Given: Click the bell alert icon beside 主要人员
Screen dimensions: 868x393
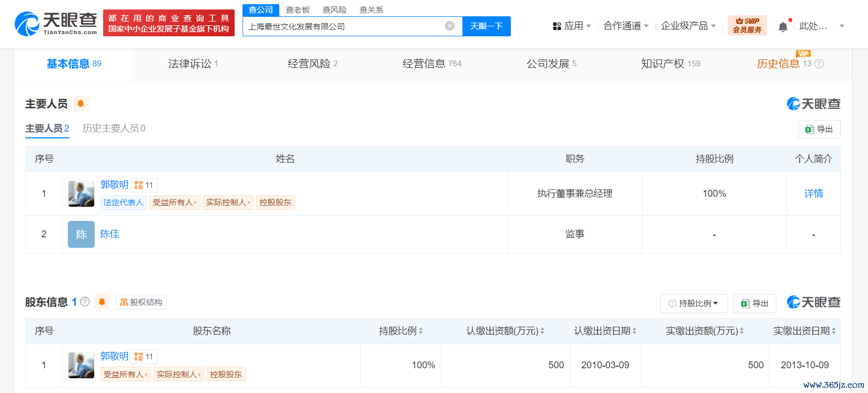Looking at the screenshot, I should coord(80,104).
